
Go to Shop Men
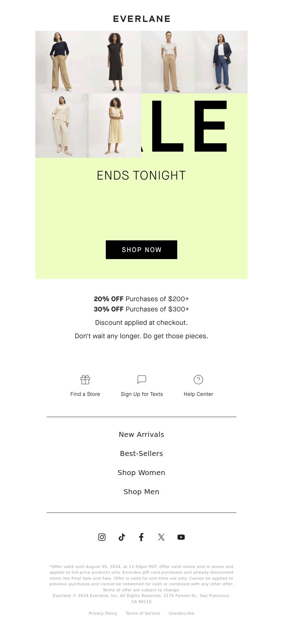point(141,492)
